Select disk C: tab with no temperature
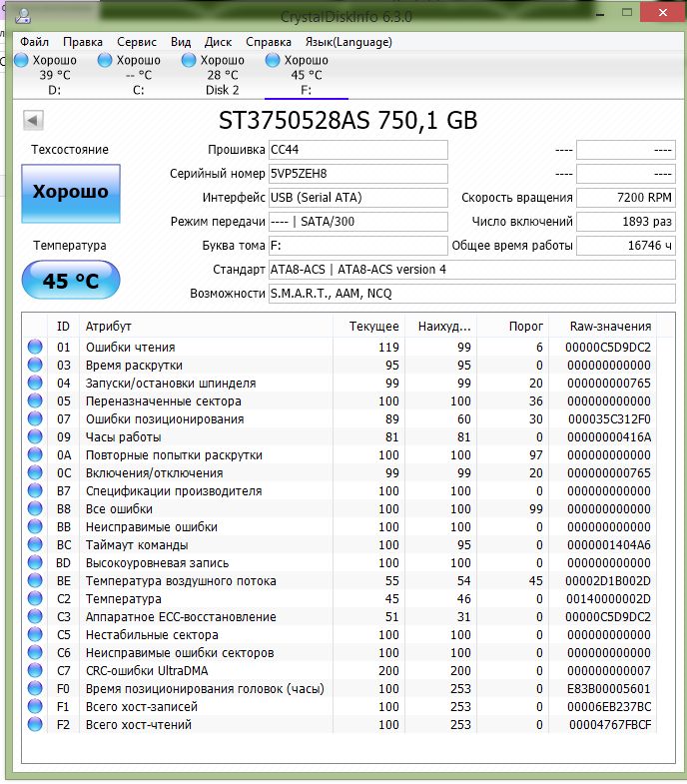 tap(139, 75)
